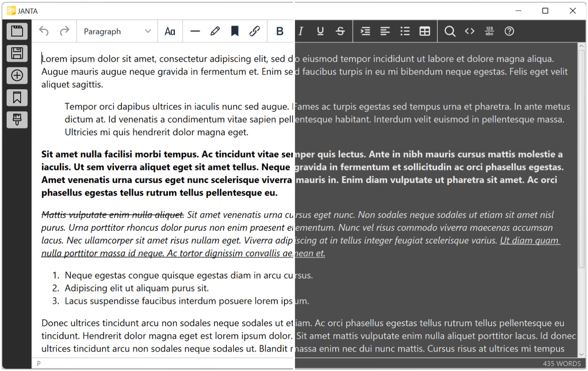Create a new document with plus icon
Image resolution: width=588 pixels, height=371 pixels.
(x=17, y=76)
